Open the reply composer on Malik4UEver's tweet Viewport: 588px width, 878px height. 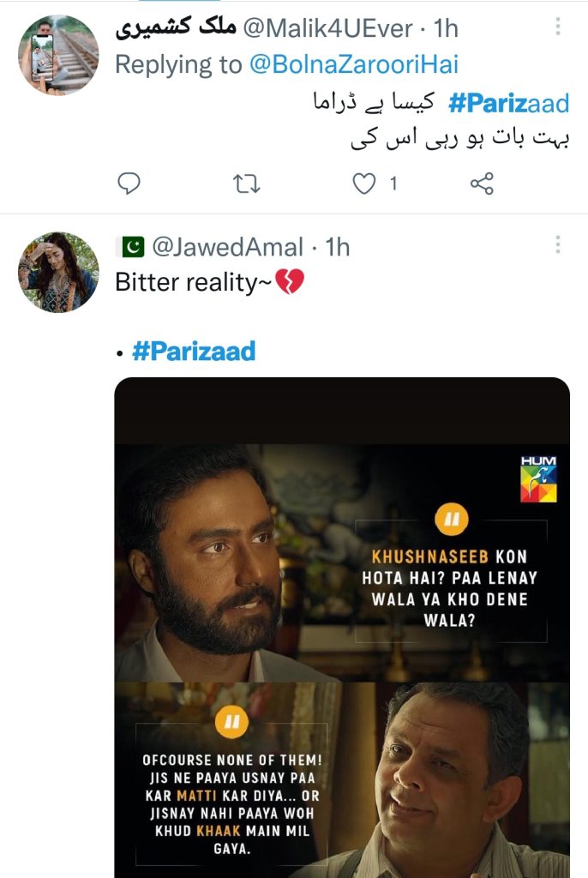click(129, 182)
